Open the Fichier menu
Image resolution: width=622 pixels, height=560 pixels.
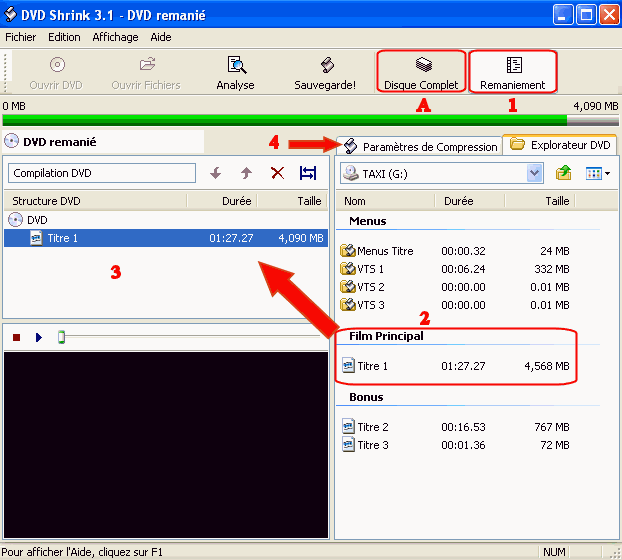click(20, 37)
